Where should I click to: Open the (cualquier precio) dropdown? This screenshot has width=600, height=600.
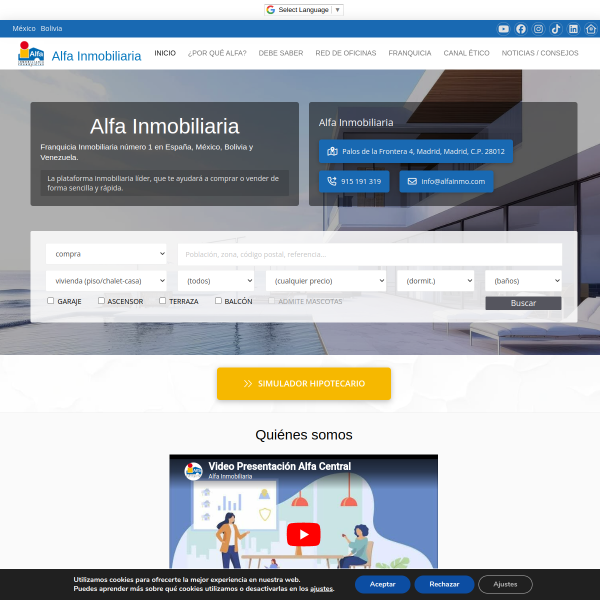[x=326, y=281]
